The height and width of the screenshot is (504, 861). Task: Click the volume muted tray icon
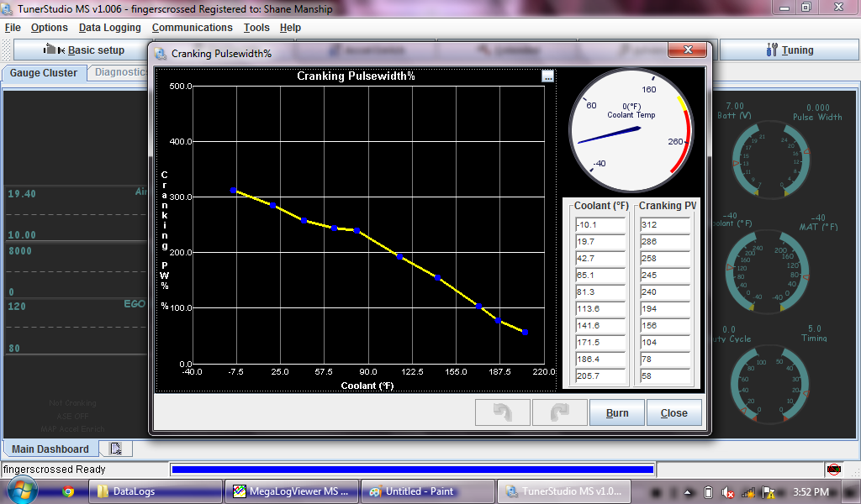click(x=728, y=492)
